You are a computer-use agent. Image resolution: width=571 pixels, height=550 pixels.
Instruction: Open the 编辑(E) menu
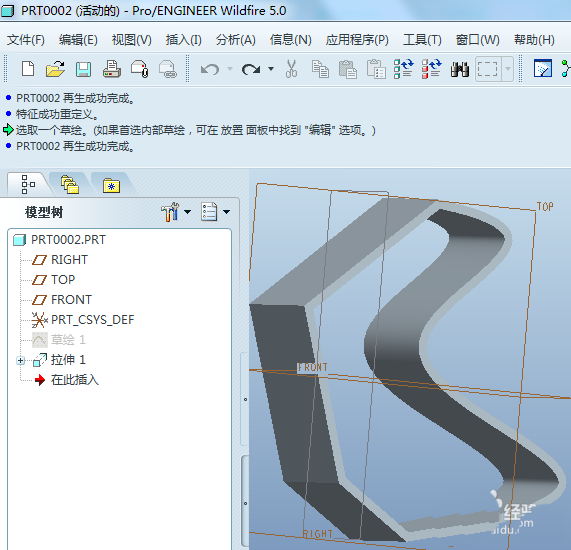click(x=78, y=39)
